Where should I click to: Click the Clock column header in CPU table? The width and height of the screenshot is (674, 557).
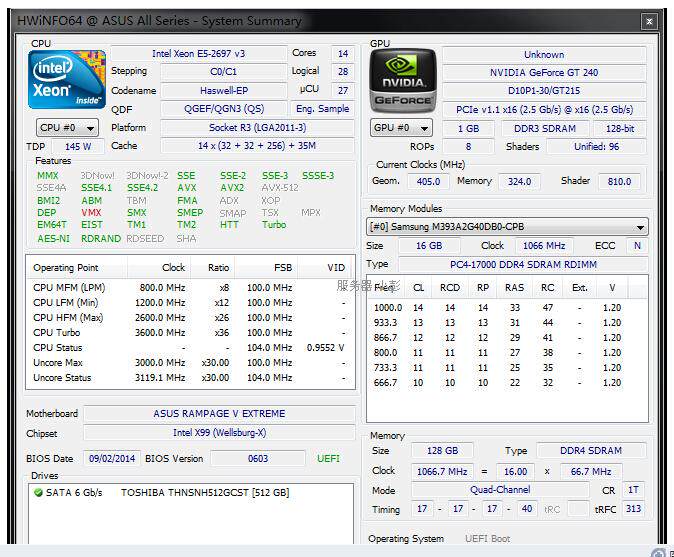pos(159,268)
